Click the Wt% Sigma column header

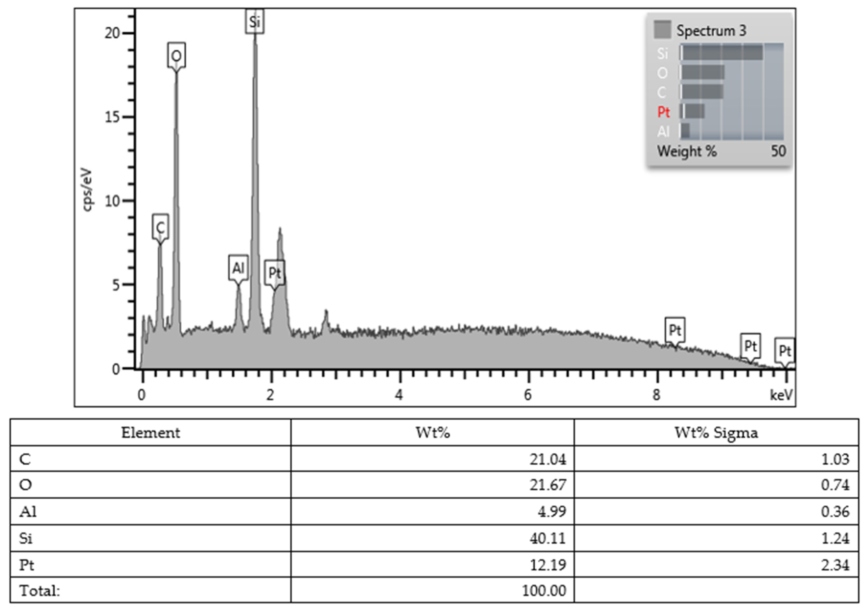(x=716, y=433)
